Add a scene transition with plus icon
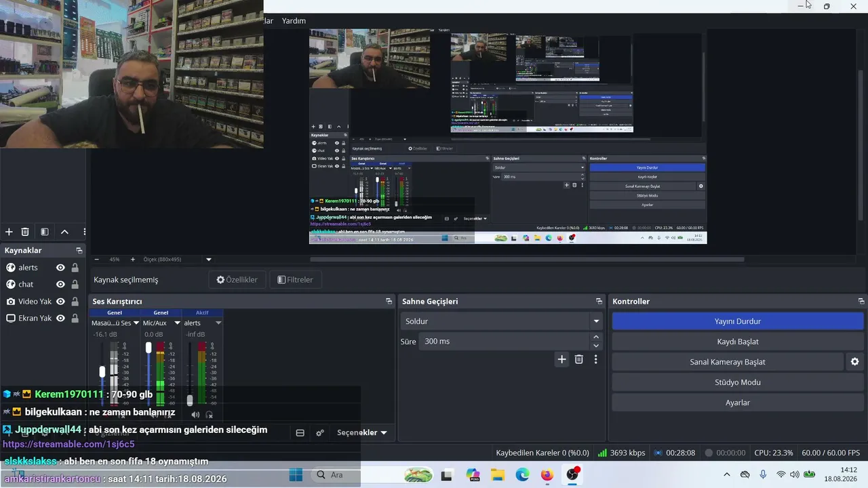 [561, 359]
